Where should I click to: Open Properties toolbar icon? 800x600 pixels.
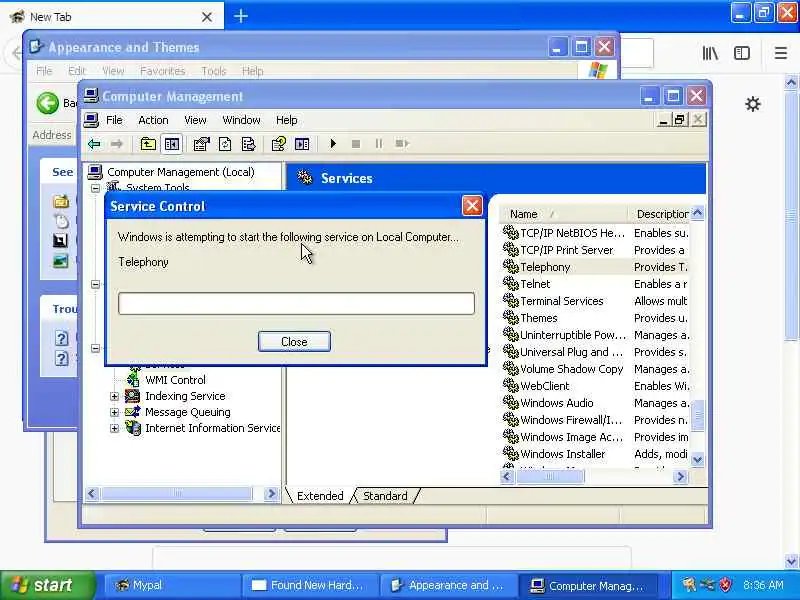click(202, 144)
